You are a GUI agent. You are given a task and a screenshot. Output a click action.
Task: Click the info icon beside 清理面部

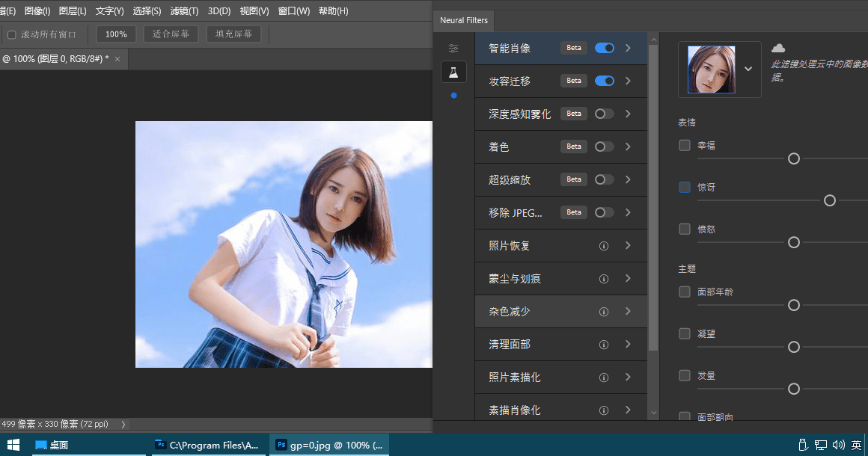604,344
